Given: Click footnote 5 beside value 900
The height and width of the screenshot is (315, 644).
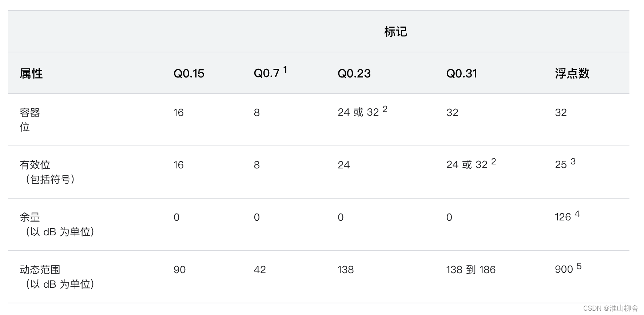Looking at the screenshot, I should click(x=579, y=266).
